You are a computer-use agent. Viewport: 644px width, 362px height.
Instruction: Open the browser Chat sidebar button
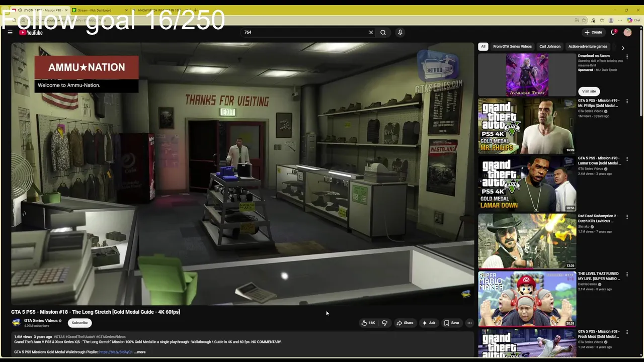634,20
